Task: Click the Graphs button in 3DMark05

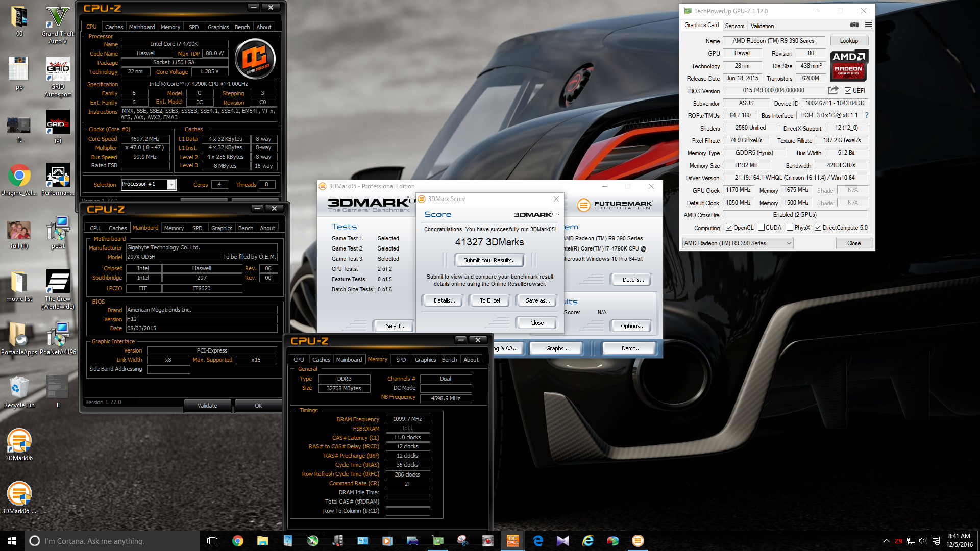Action: [557, 348]
